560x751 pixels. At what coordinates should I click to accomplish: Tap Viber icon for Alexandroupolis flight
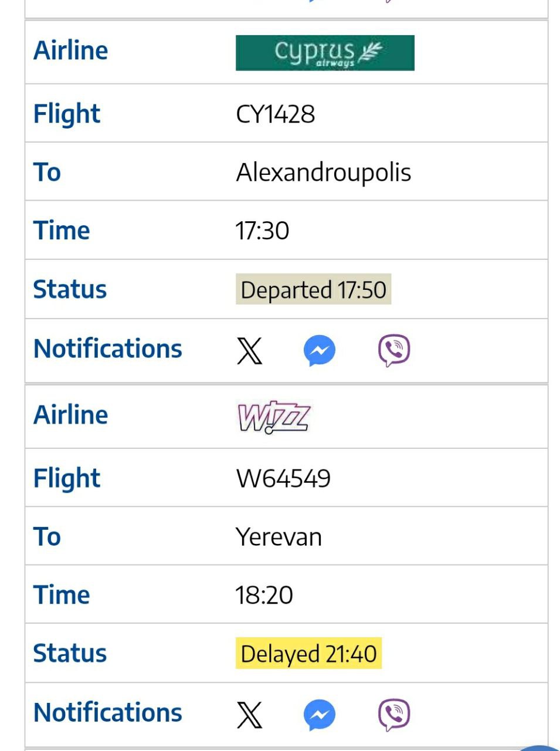pos(394,351)
